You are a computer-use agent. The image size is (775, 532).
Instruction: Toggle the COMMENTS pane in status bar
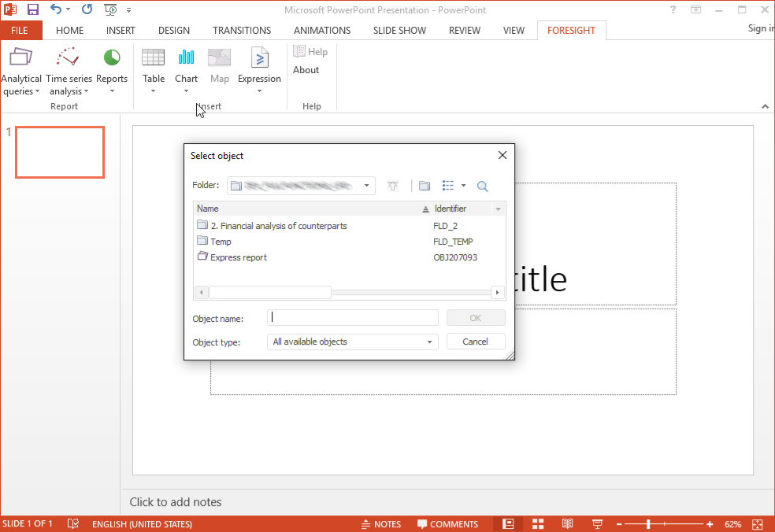[x=448, y=524]
